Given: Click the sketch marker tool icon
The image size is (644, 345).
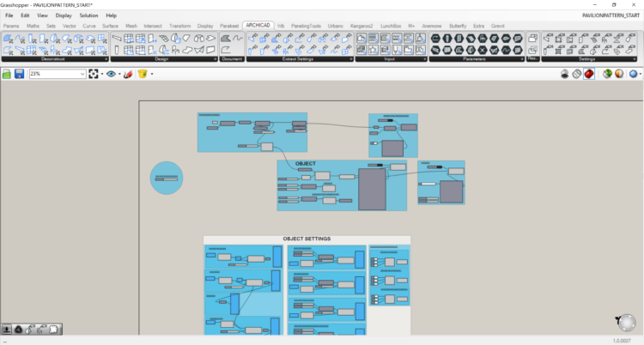Looking at the screenshot, I should (128, 75).
